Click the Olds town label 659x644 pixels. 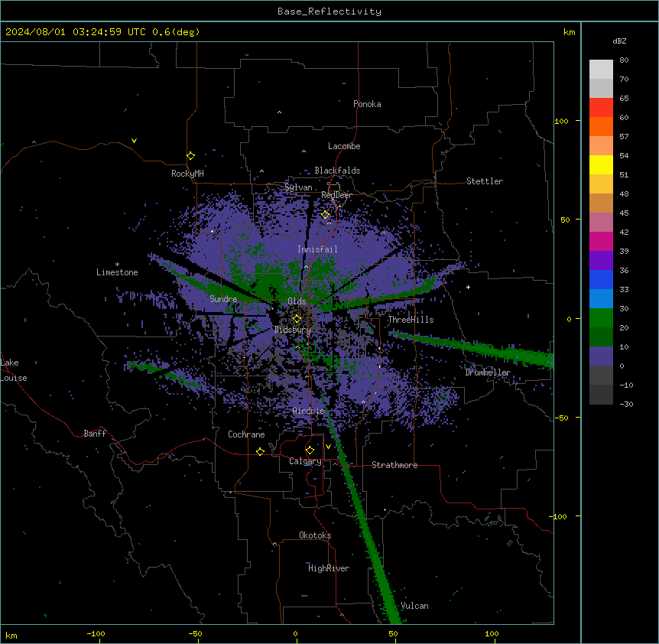coord(297,301)
